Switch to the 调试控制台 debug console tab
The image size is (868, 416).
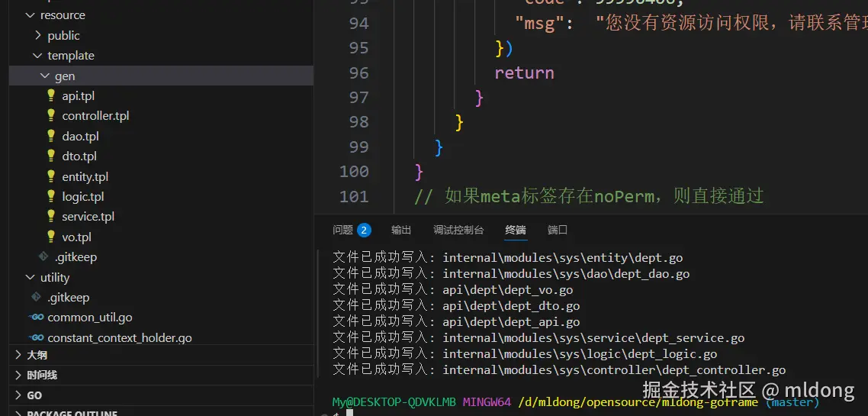tap(458, 230)
